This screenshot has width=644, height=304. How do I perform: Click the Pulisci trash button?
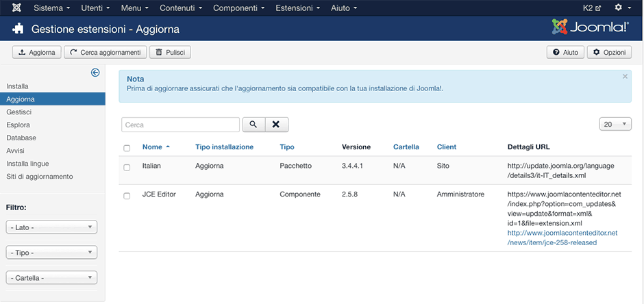pos(170,52)
